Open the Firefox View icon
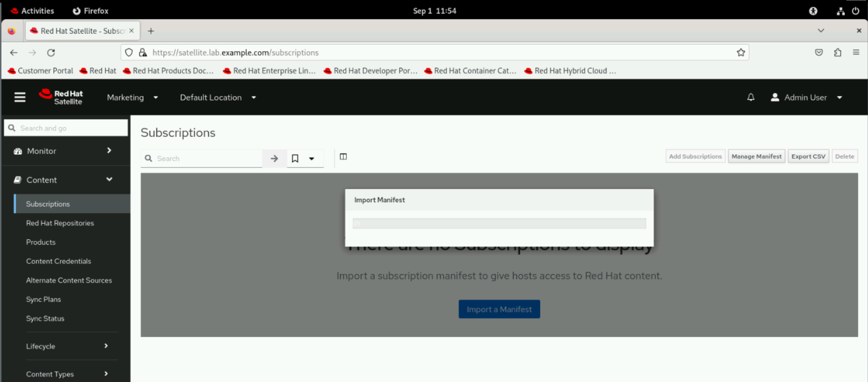 pyautogui.click(x=12, y=31)
